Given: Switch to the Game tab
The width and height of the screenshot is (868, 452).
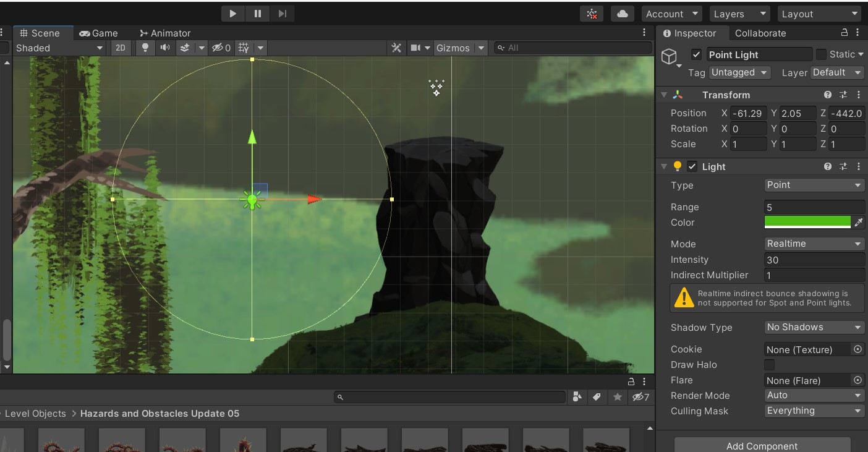Looking at the screenshot, I should 99,33.
